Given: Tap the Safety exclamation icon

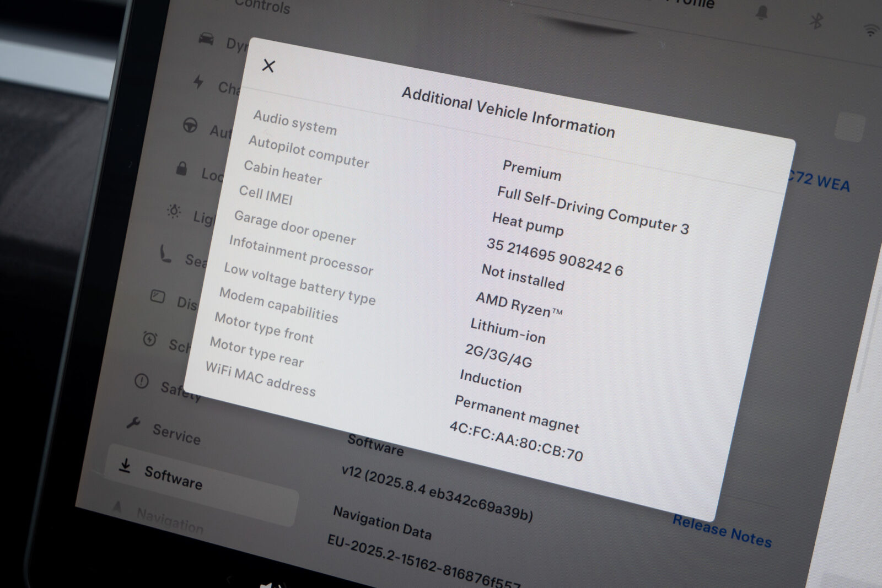Looking at the screenshot, I should coord(142,381).
